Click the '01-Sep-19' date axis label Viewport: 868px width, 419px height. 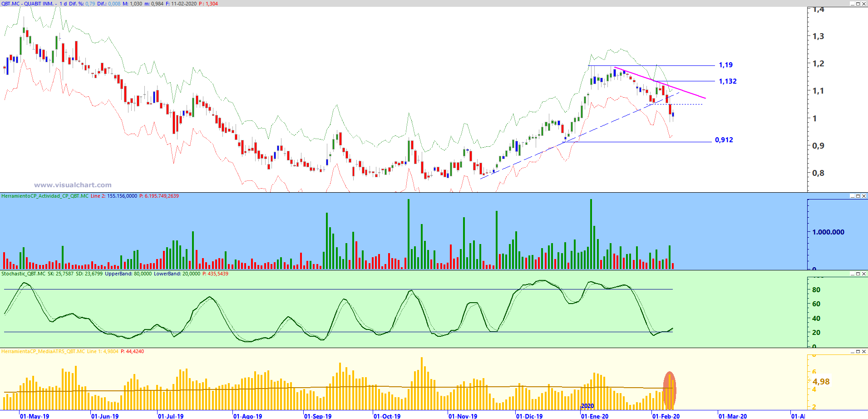[x=318, y=416]
